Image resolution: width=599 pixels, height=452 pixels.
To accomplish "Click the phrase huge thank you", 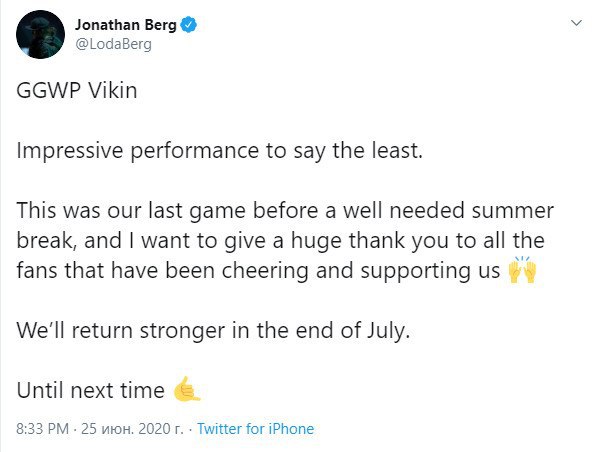I will [x=371, y=241].
